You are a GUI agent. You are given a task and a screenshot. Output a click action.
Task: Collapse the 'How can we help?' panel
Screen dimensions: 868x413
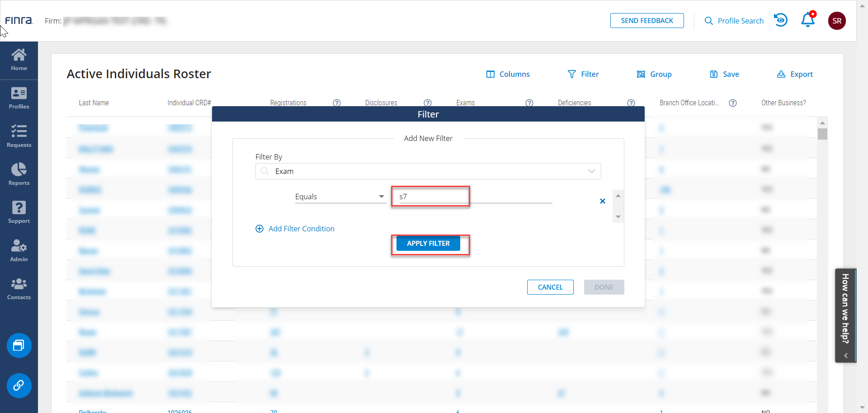845,356
